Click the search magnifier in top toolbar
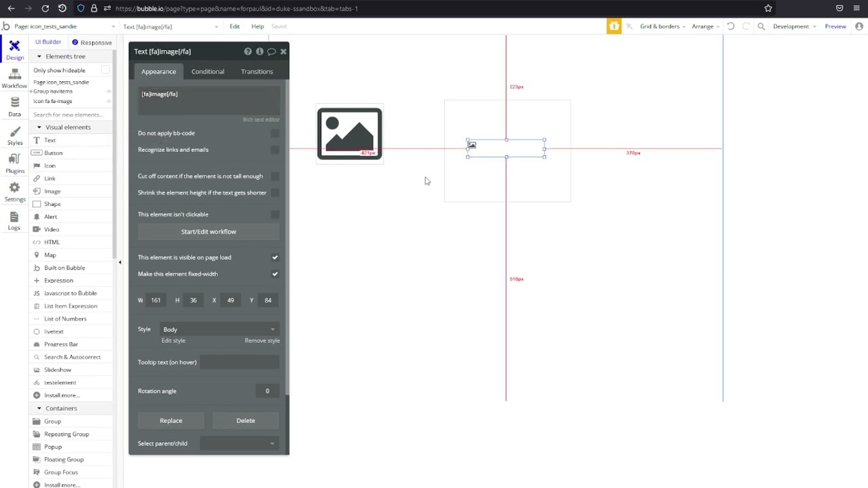This screenshot has width=868, height=488. click(x=761, y=26)
